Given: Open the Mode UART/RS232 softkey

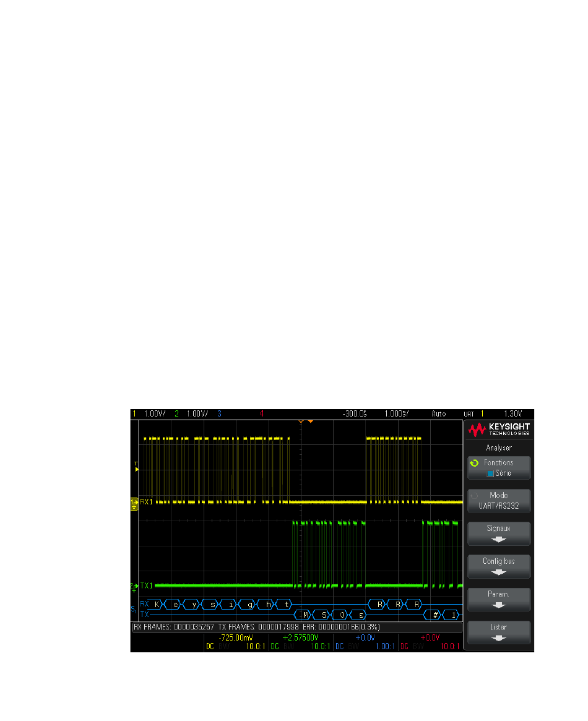Looking at the screenshot, I should [x=499, y=500].
